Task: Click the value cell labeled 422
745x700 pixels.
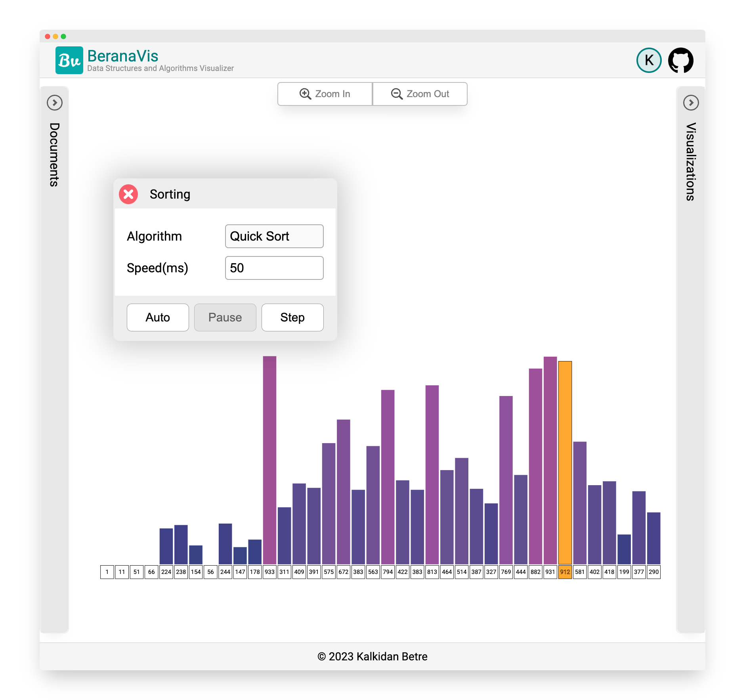Action: pos(403,572)
